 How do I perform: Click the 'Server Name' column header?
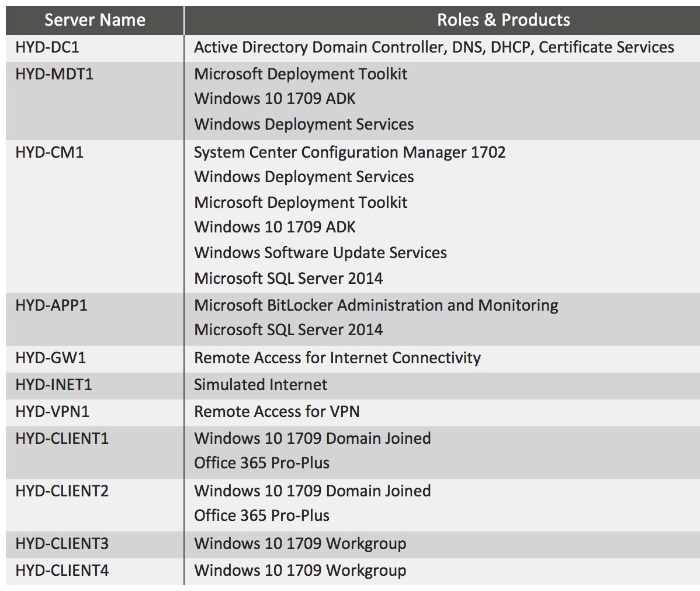coord(95,20)
